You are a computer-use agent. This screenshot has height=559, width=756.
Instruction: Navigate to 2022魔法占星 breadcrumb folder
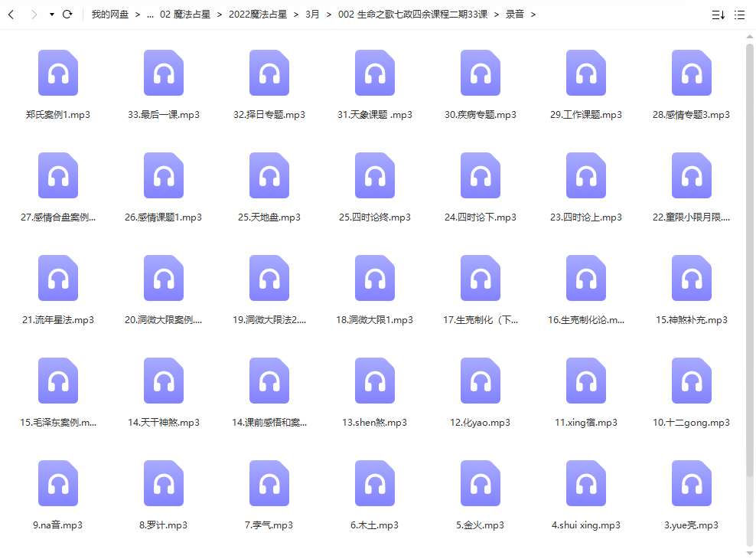click(257, 15)
